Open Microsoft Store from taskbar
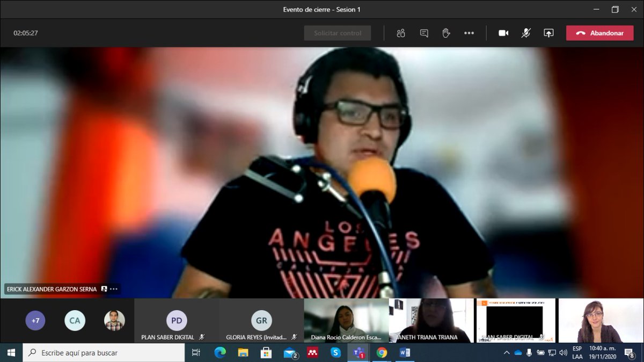The width and height of the screenshot is (644, 362). 266,353
